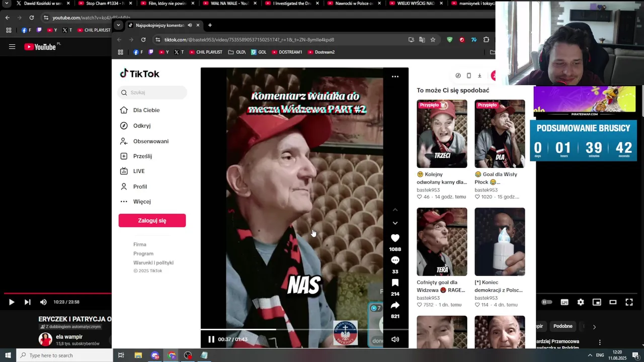644x362 pixels.
Task: Reload the TikTok page in Chrome
Action: [143, 40]
